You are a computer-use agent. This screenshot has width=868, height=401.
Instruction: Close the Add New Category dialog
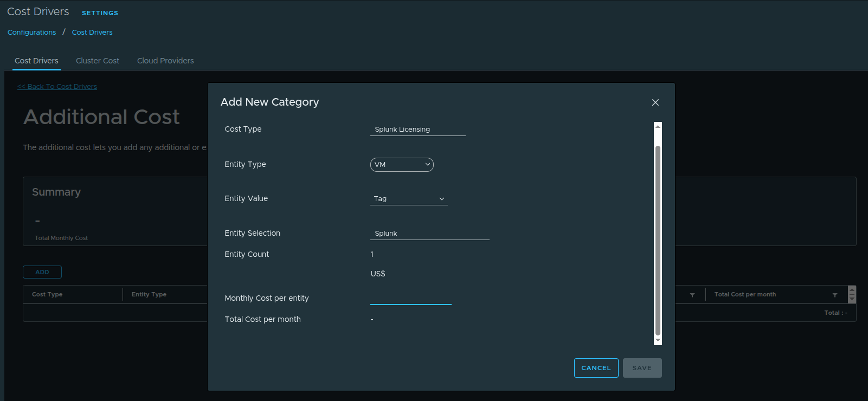[x=655, y=102]
